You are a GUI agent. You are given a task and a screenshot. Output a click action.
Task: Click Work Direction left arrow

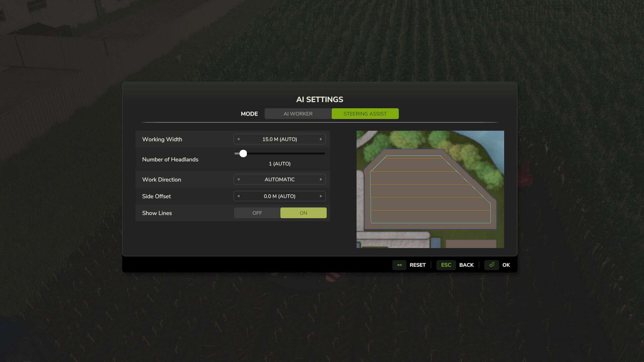click(x=238, y=179)
